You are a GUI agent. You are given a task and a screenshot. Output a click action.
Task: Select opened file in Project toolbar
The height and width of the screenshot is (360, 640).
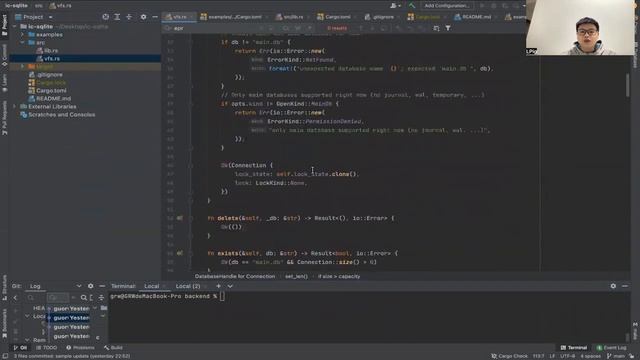tap(106, 17)
